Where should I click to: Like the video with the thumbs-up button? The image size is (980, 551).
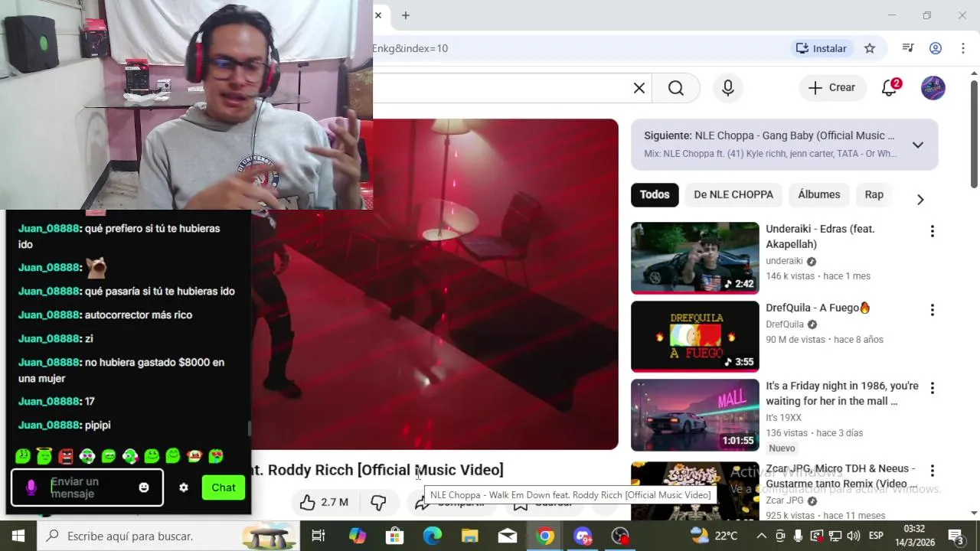coord(323,502)
